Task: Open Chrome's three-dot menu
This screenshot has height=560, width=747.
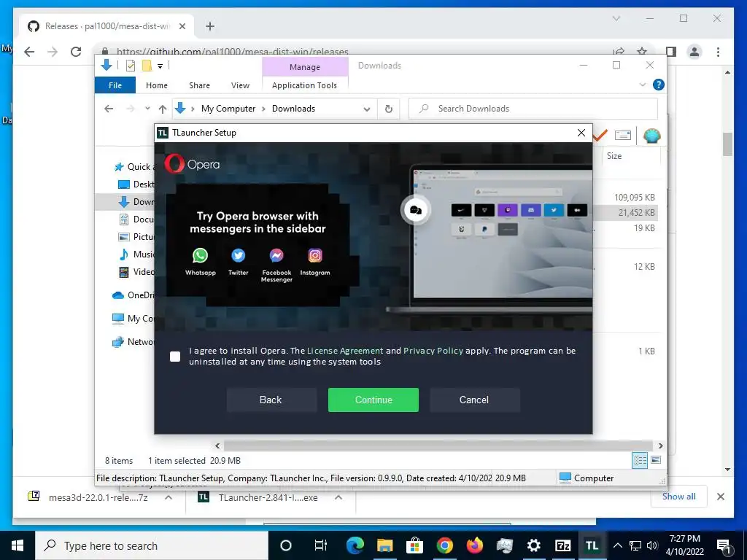Action: [718, 52]
